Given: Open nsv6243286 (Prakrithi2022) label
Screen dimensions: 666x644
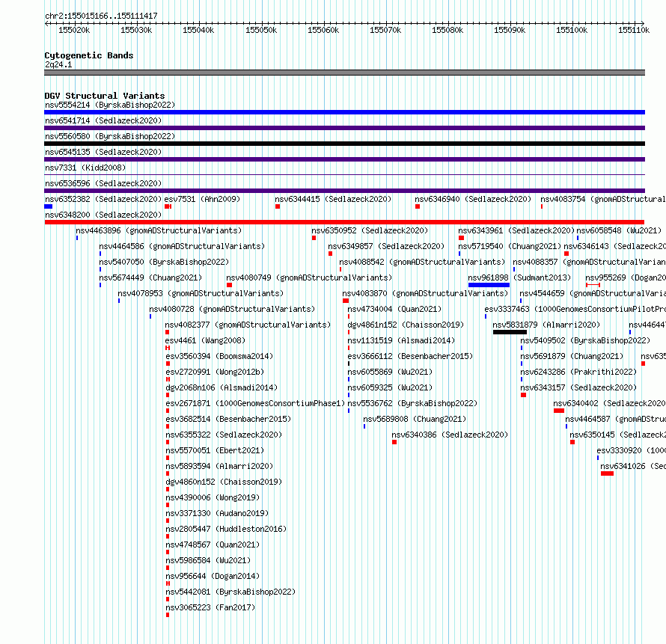Looking at the screenshot, I should (579, 372).
